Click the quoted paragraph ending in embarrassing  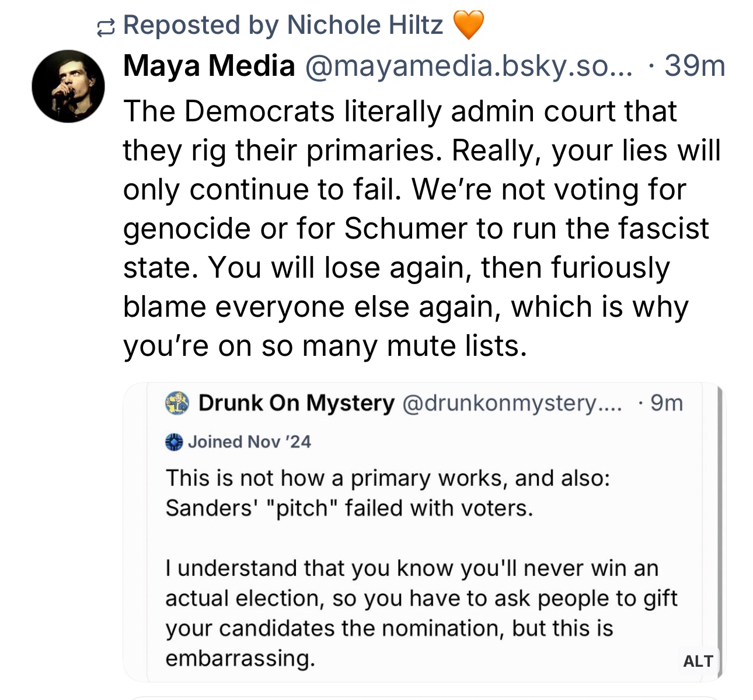pyautogui.click(x=420, y=612)
